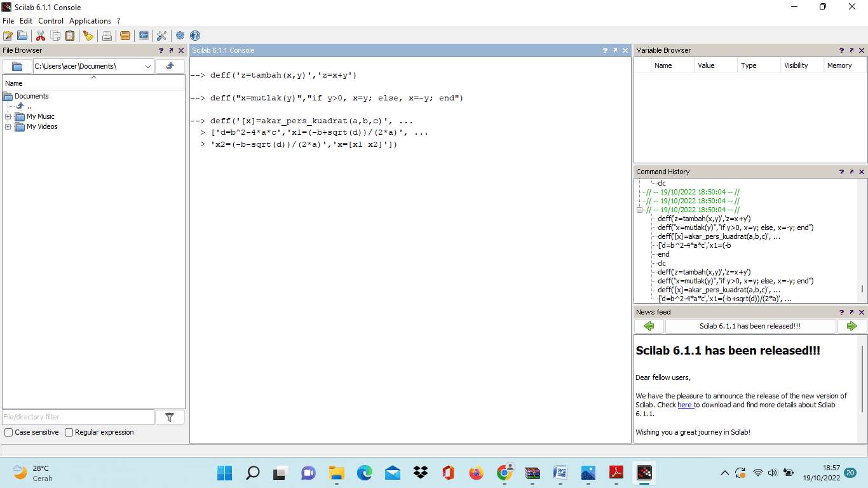
Task: Click the 'Scilab 6.1.1 has been released!!!' news title button
Action: [x=750, y=326]
